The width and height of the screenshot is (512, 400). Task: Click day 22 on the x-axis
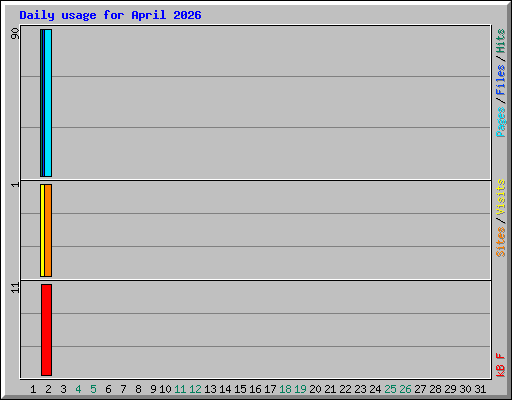[x=345, y=389]
